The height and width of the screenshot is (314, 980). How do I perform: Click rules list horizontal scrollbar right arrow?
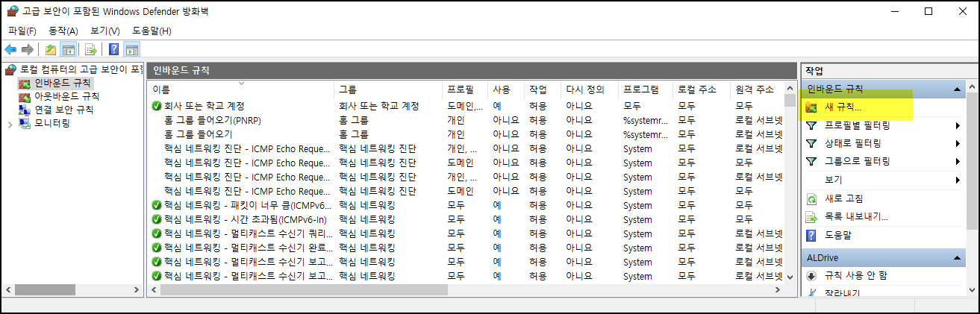coord(778,289)
